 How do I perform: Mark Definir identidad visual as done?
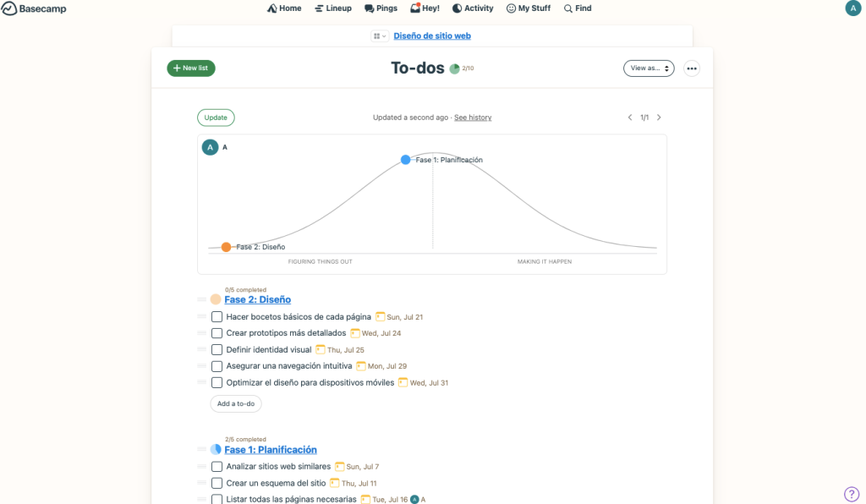tap(217, 350)
